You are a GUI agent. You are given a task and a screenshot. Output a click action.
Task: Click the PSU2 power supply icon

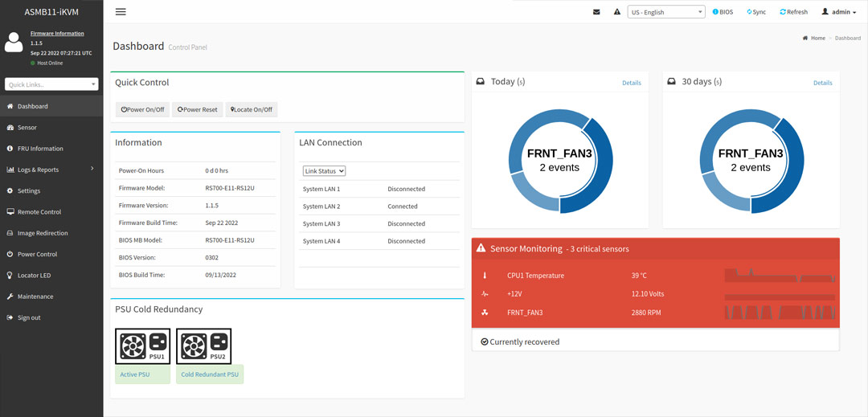tap(203, 346)
